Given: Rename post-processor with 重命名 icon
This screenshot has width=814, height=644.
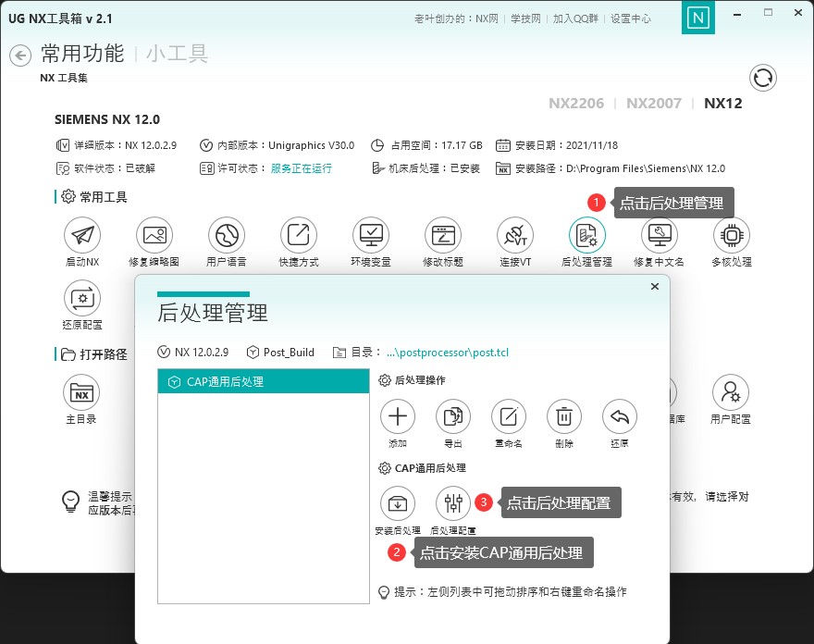Looking at the screenshot, I should [509, 416].
